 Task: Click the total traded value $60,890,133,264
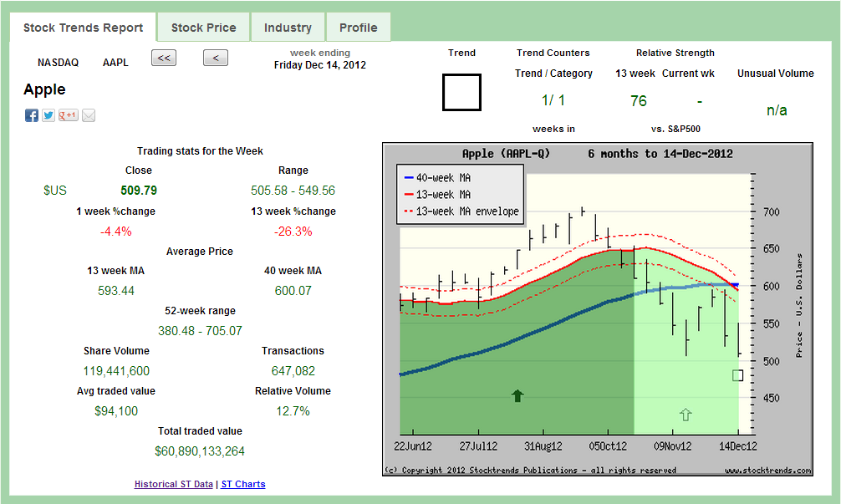(200, 451)
